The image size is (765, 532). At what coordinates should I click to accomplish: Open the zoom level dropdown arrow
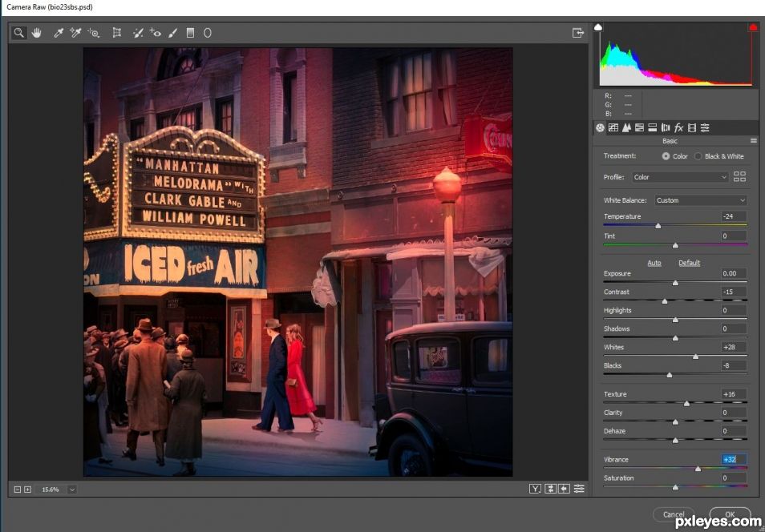[72, 490]
